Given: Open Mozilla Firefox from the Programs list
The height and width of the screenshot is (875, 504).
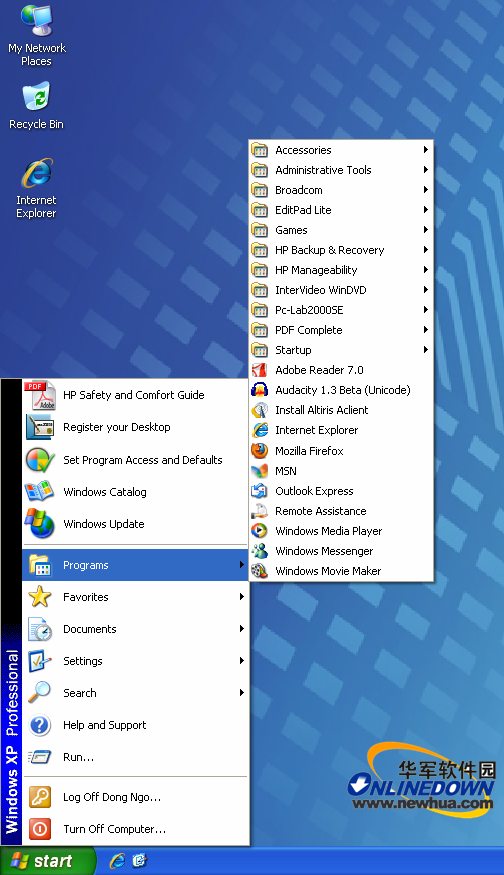Looking at the screenshot, I should coord(341,450).
